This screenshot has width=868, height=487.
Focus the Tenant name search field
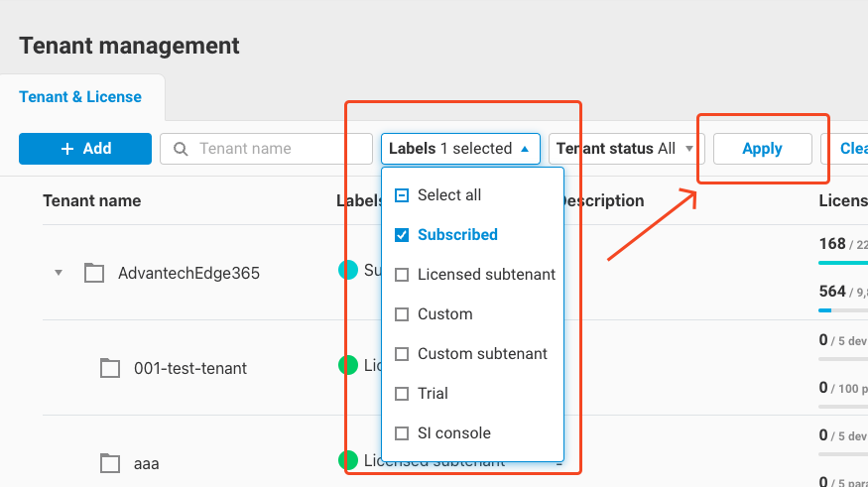click(266, 149)
